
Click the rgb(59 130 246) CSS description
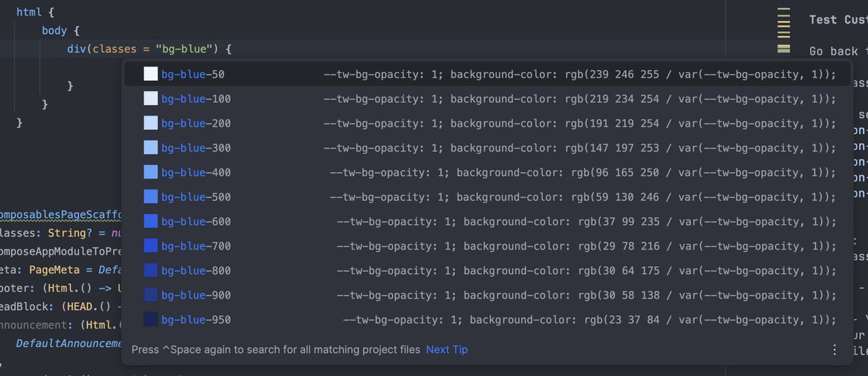coord(583,197)
